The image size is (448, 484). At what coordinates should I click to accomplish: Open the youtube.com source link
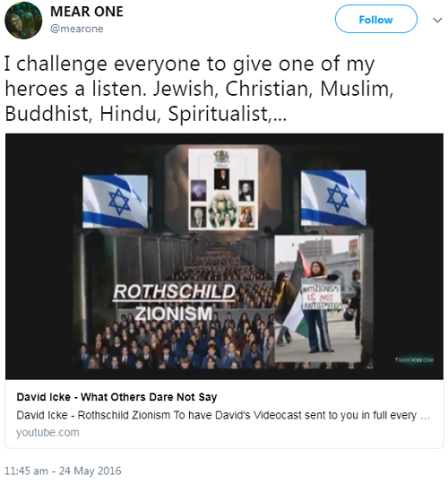47,432
